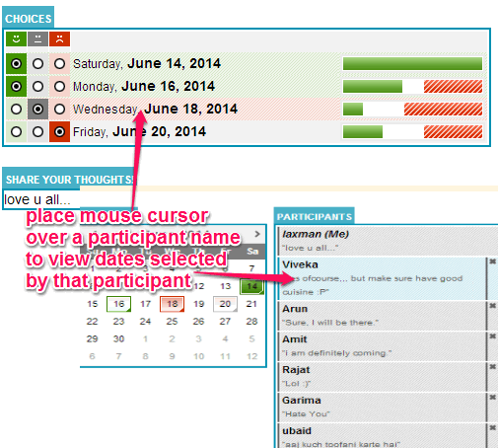The width and height of the screenshot is (498, 448).
Task: Remove participant Arun with the x icon
Action: pyautogui.click(x=492, y=306)
